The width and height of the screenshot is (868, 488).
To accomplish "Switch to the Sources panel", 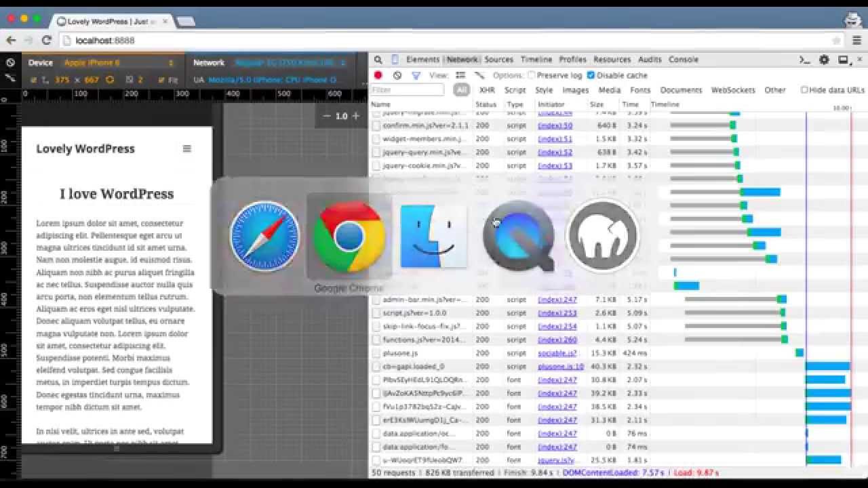I will pos(498,60).
